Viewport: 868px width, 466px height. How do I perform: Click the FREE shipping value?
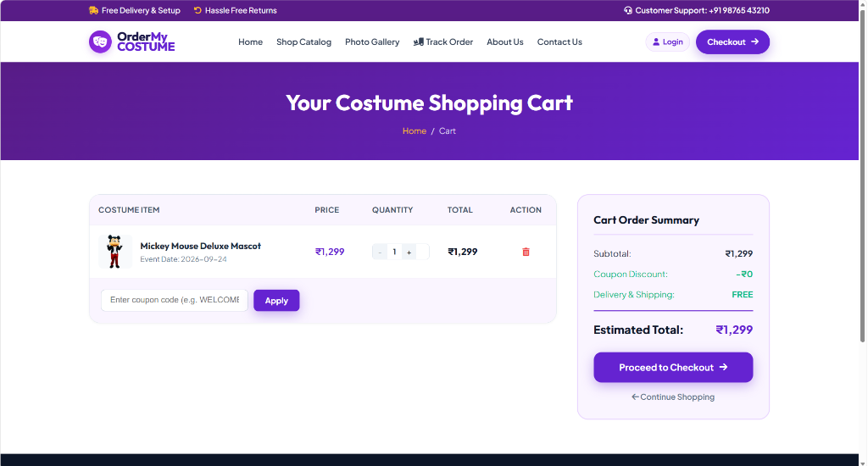coord(743,295)
